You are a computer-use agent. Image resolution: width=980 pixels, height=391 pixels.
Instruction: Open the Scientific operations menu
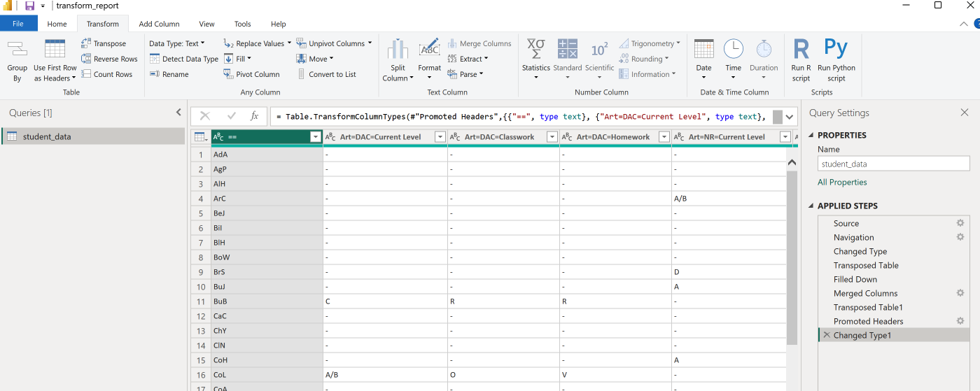tap(599, 59)
